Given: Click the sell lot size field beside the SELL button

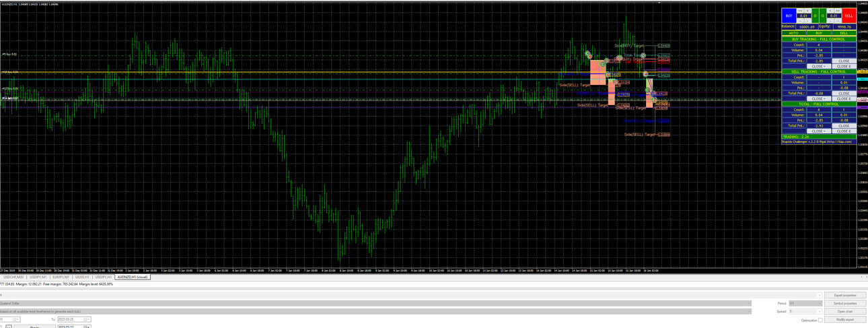Looking at the screenshot, I should point(834,15).
